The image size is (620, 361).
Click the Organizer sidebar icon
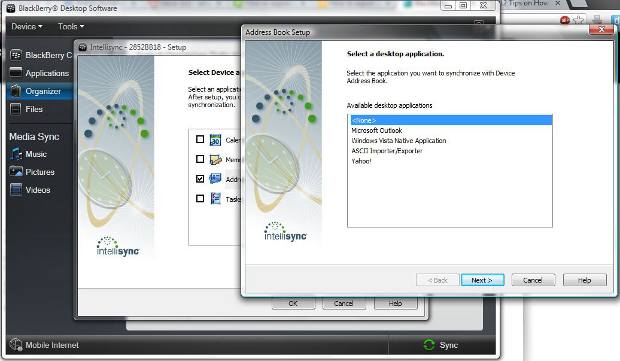[15, 91]
